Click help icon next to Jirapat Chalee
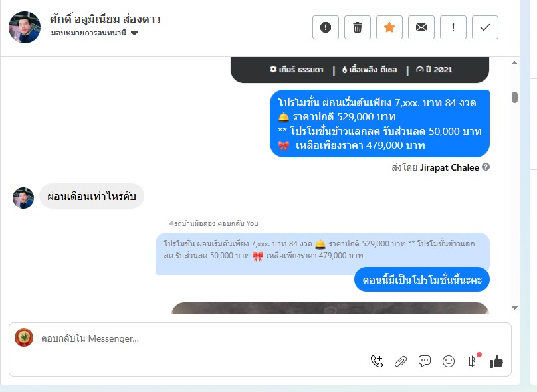The image size is (537, 392). coord(486,167)
